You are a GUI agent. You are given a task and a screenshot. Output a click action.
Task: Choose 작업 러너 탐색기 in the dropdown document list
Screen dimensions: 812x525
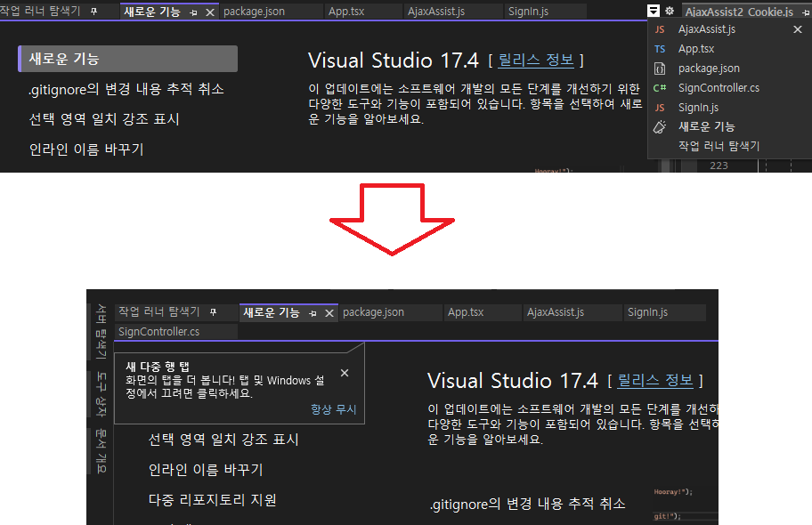coord(719,146)
